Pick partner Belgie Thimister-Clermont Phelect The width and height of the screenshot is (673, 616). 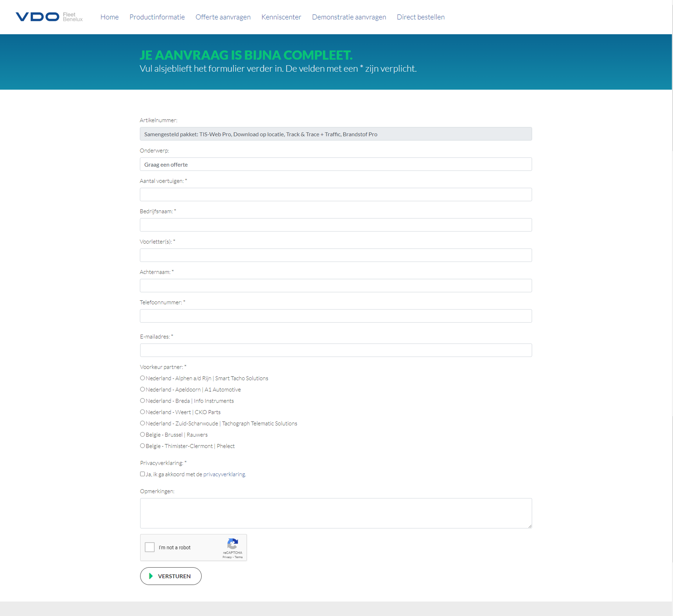pos(142,446)
